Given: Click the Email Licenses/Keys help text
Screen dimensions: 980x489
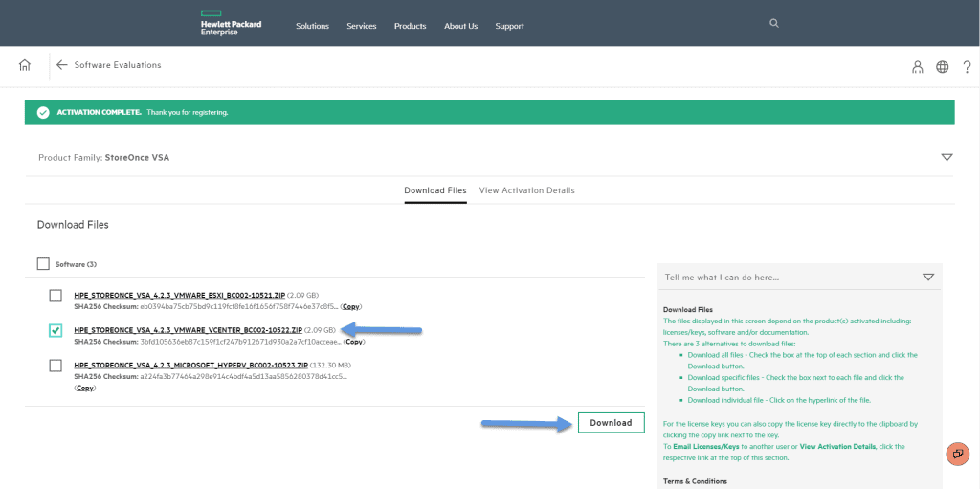Looking at the screenshot, I should point(706,447).
